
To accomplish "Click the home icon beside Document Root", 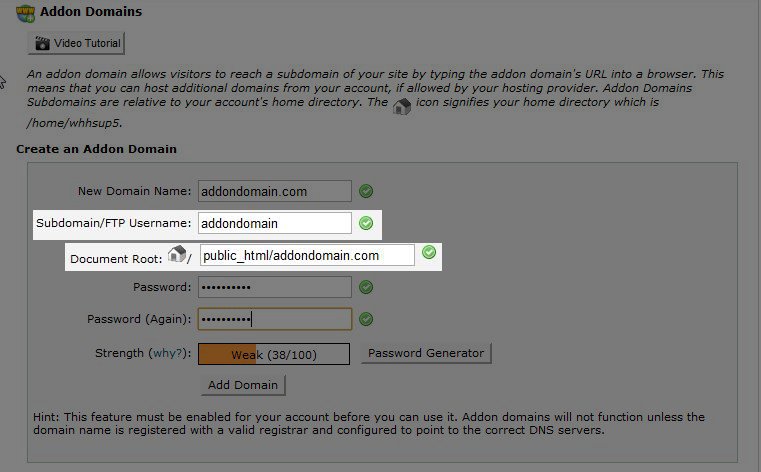I will tap(176, 255).
